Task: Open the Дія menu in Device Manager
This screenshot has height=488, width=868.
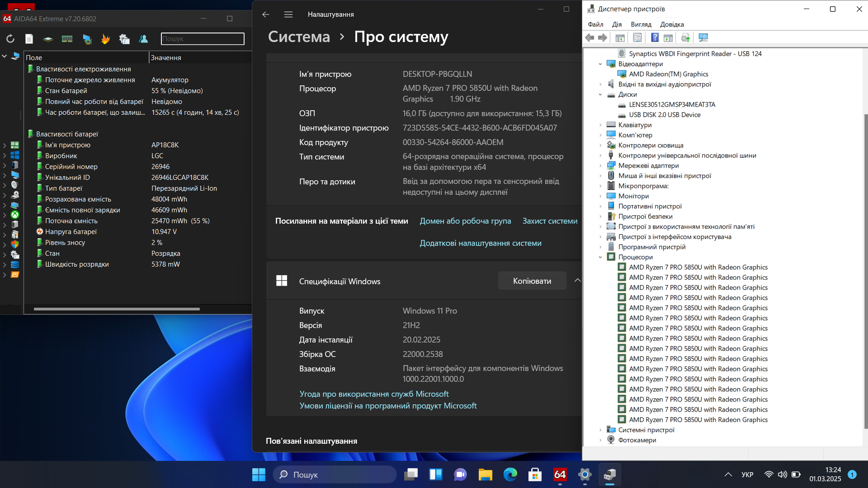Action: point(617,24)
